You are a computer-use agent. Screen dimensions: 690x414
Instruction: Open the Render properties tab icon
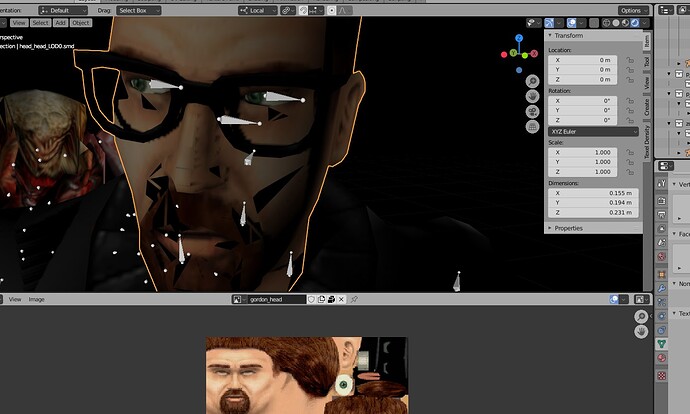661,200
